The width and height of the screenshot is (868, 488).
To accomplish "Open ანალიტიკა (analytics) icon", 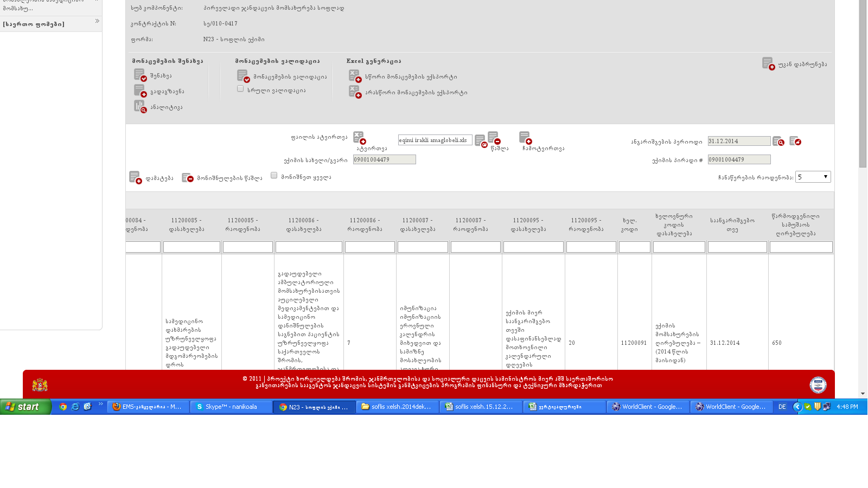I will click(x=140, y=107).
